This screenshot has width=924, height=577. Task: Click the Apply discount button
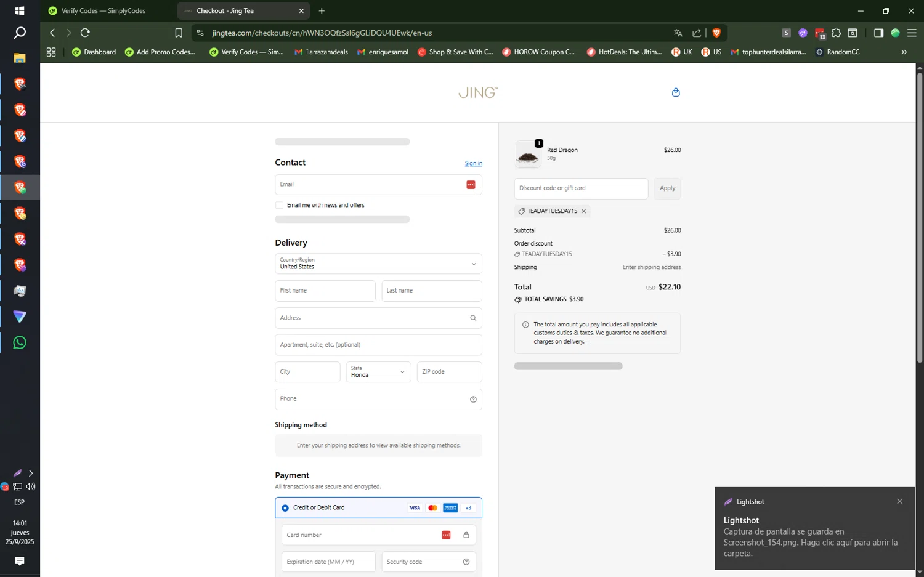coord(667,188)
